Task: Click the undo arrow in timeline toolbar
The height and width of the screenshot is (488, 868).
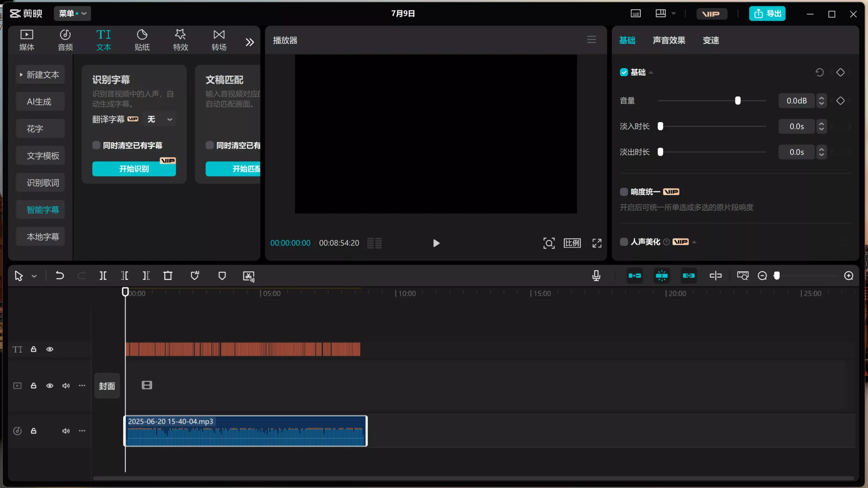Action: tap(60, 276)
